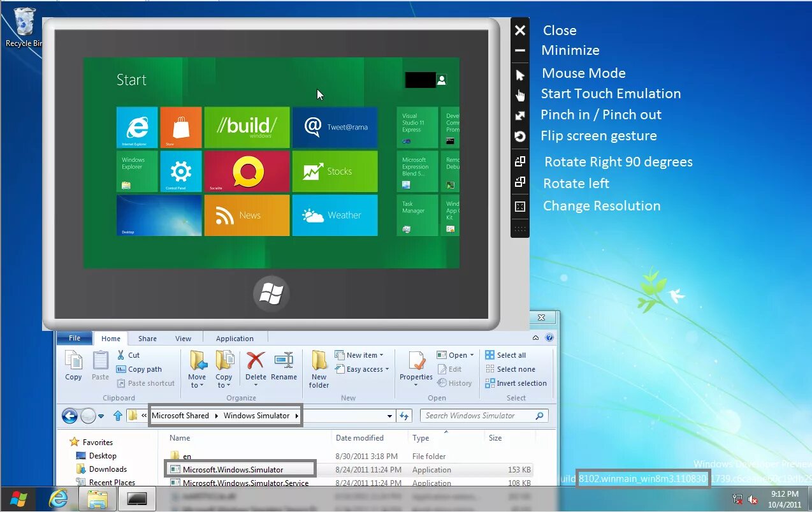Image resolution: width=812 pixels, height=512 pixels.
Task: Click the user avatar on Start screen
Action: pyautogui.click(x=442, y=80)
